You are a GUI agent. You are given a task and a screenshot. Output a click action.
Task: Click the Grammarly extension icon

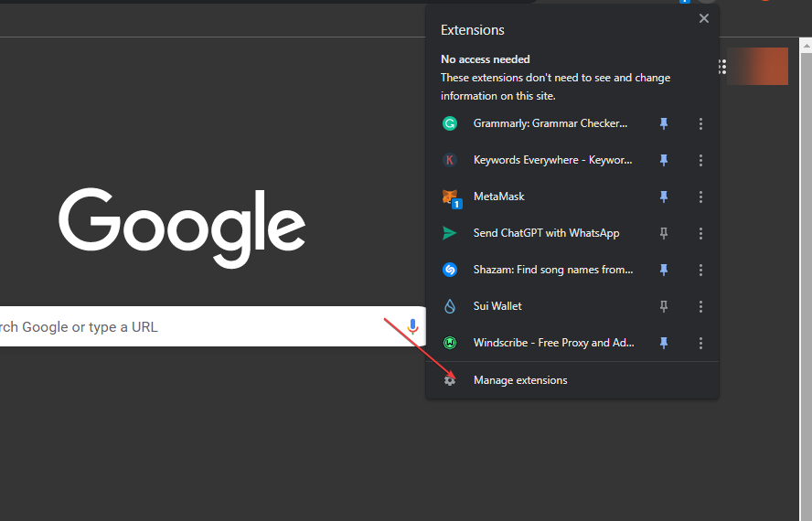point(450,123)
